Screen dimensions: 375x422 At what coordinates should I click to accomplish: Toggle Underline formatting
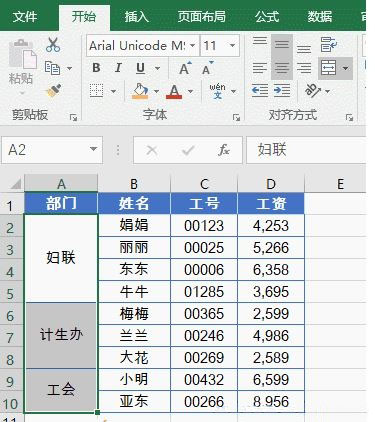[x=140, y=68]
